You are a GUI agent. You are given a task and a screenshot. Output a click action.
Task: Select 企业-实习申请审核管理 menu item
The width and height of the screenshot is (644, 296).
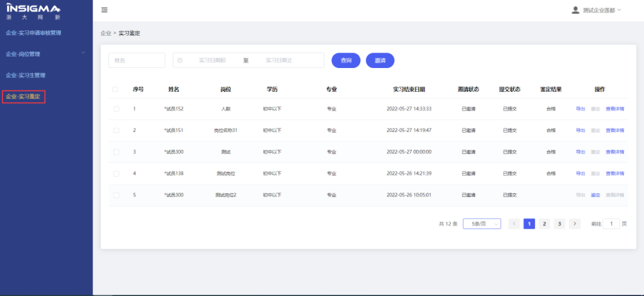(x=33, y=33)
